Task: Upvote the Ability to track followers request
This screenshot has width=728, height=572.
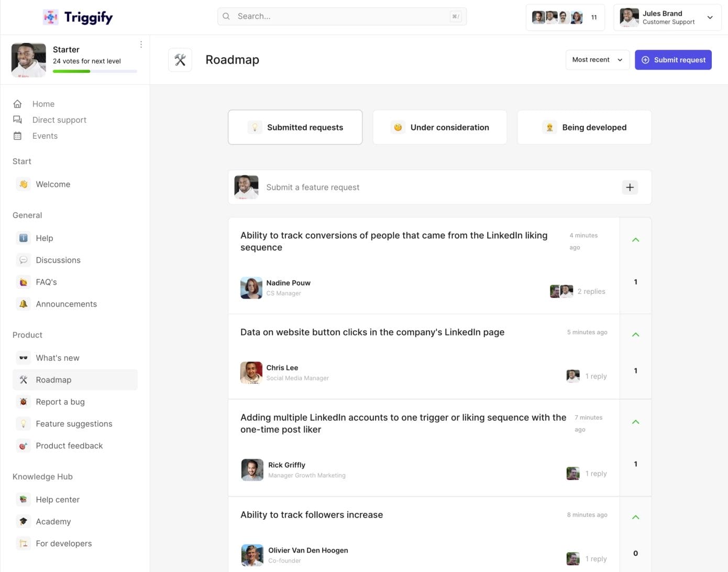Action: (635, 518)
